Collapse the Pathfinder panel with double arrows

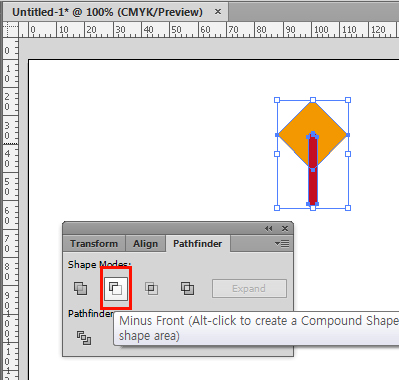(268, 228)
